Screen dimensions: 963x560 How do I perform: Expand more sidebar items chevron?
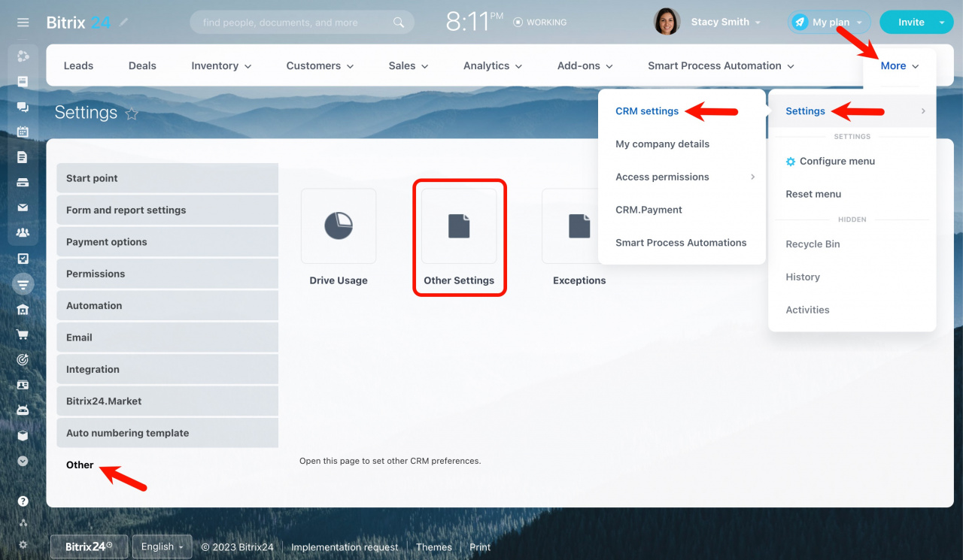pos(23,461)
